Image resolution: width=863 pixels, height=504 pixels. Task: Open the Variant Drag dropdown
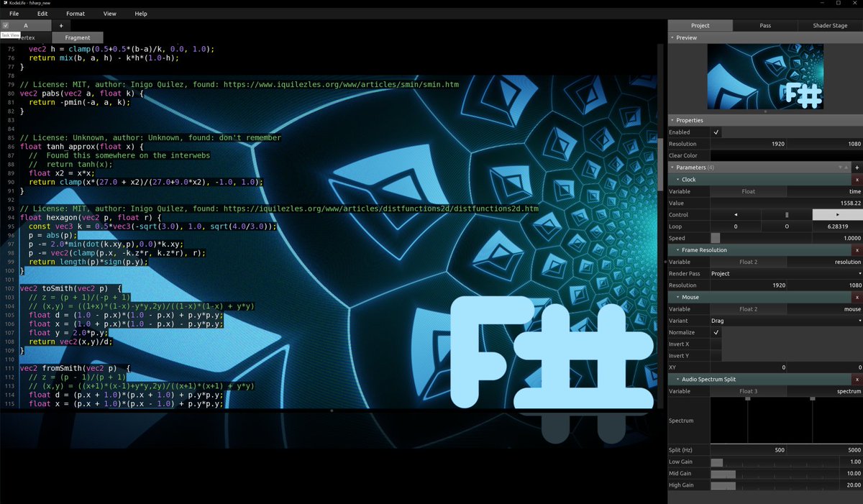[x=786, y=321]
